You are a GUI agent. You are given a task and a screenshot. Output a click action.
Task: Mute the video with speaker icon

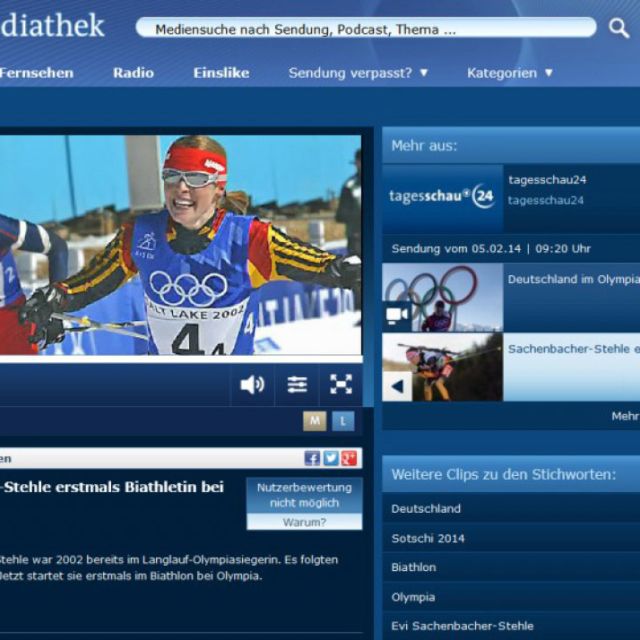click(252, 384)
